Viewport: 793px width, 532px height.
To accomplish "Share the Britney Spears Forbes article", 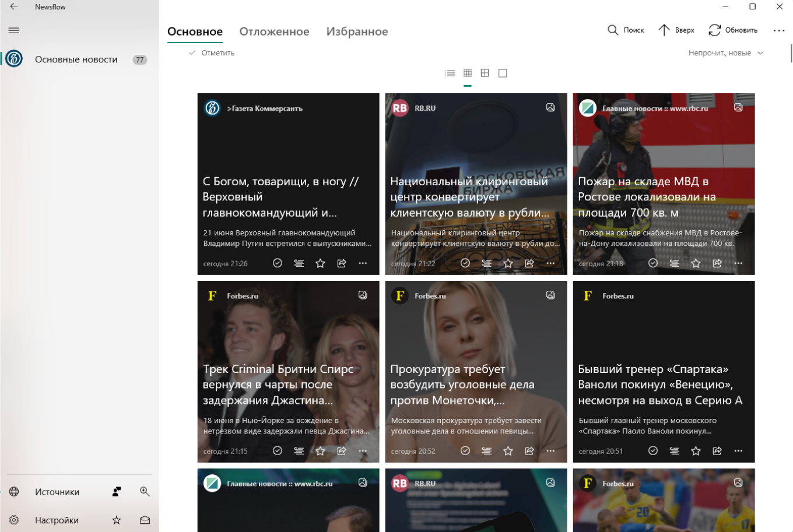I will 341,450.
